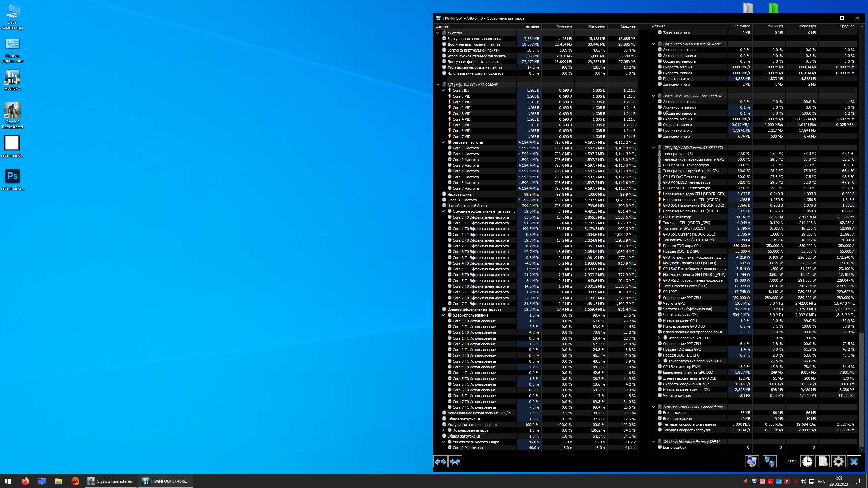Viewport: 868px width, 488px height.
Task: Collapse the GPU AMD Radeon RX 6800 XT group
Action: pyautogui.click(x=654, y=148)
